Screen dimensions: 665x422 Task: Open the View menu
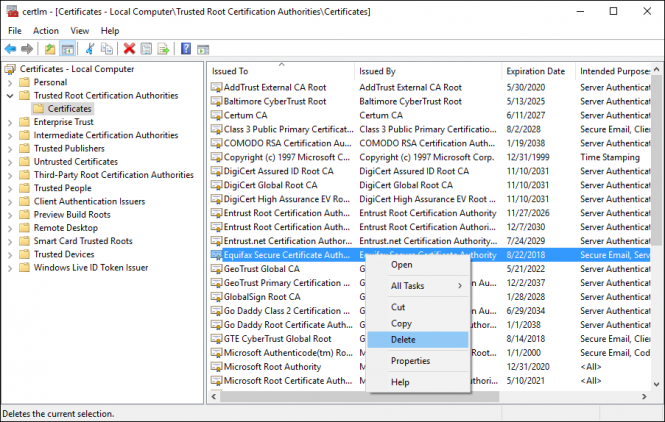80,31
